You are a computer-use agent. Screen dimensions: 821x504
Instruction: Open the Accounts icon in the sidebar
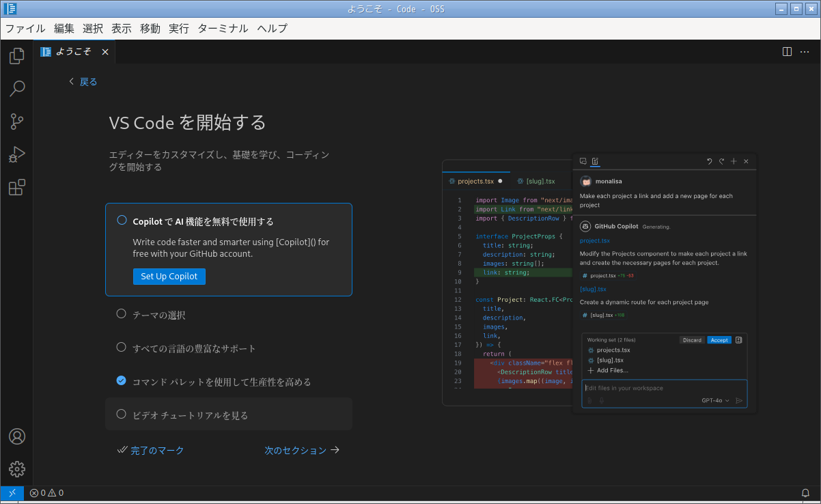tap(16, 436)
